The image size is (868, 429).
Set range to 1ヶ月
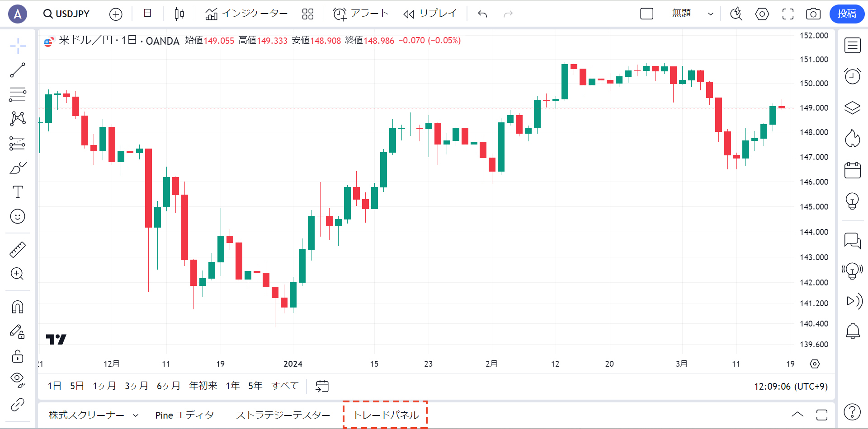point(104,386)
